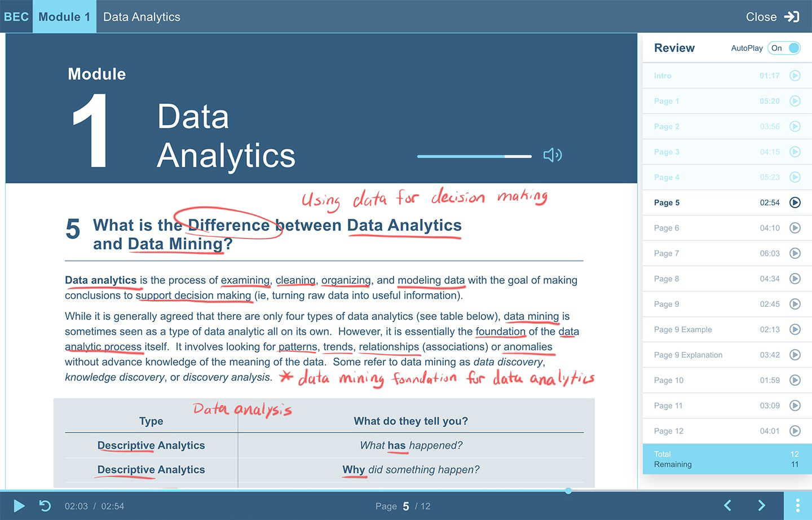Play the Page 9 Explanation segment
This screenshot has width=812, height=520.
795,355
